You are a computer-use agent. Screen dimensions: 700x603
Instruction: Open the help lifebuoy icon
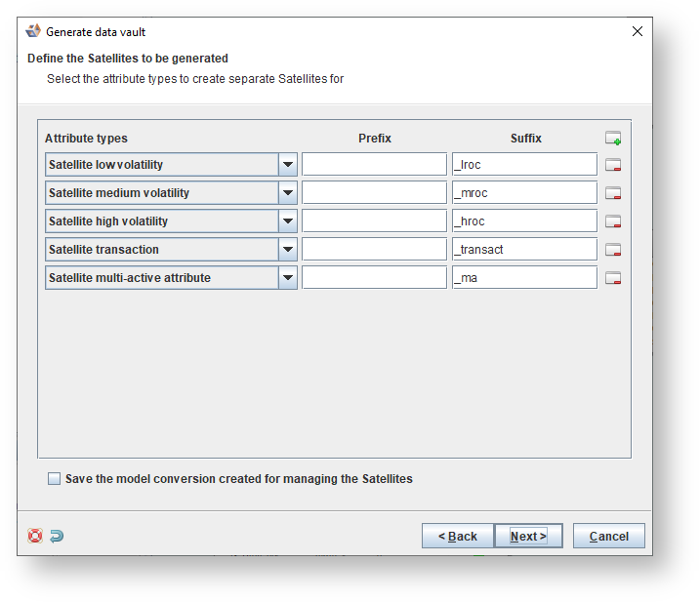[x=35, y=536]
